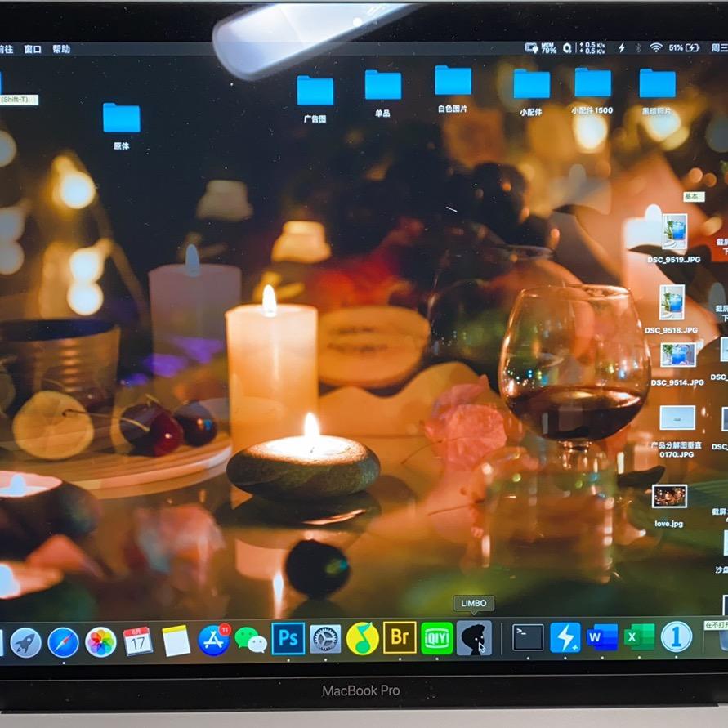The width and height of the screenshot is (728, 728).
Task: Open Photoshop from the Dock
Action: click(x=288, y=638)
